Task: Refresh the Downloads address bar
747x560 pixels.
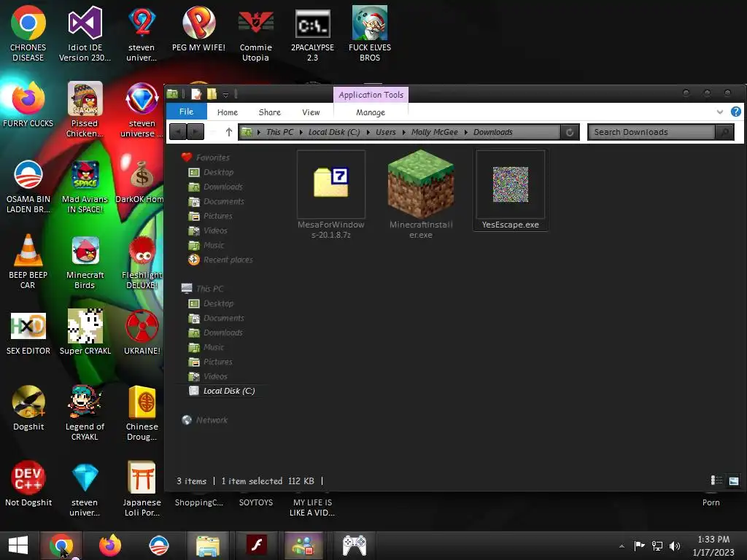Action: click(x=570, y=132)
